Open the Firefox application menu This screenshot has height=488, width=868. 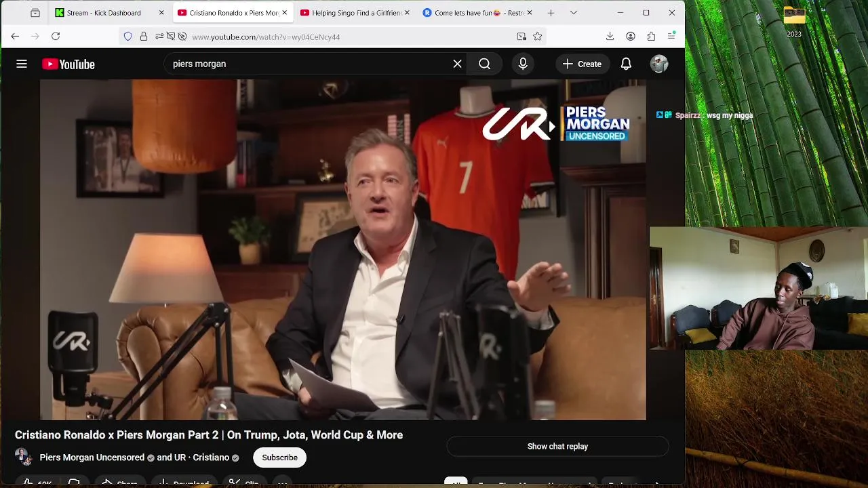671,37
